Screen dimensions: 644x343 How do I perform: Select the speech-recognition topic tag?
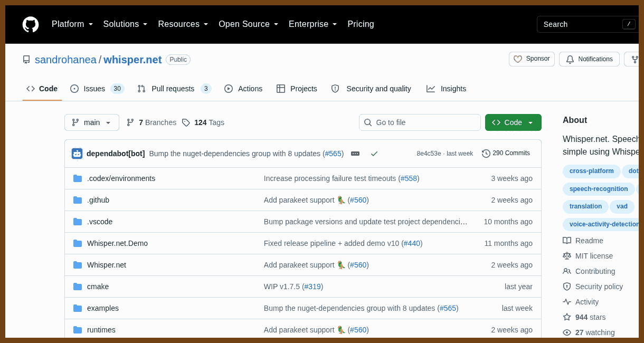click(599, 189)
